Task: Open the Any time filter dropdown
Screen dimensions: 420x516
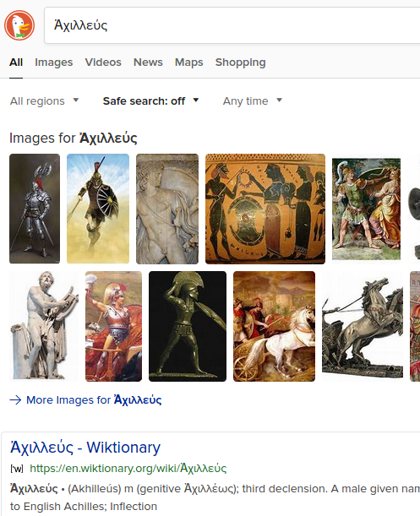Action: [253, 100]
